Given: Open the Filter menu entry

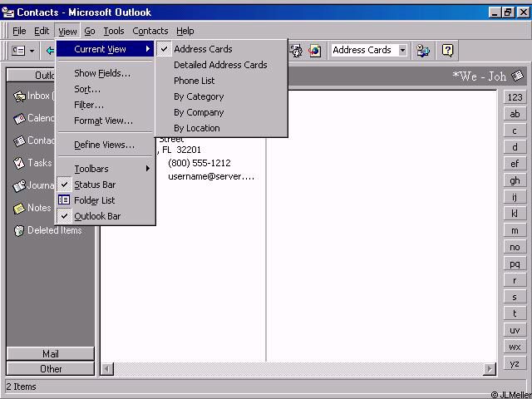Looking at the screenshot, I should point(106,105).
